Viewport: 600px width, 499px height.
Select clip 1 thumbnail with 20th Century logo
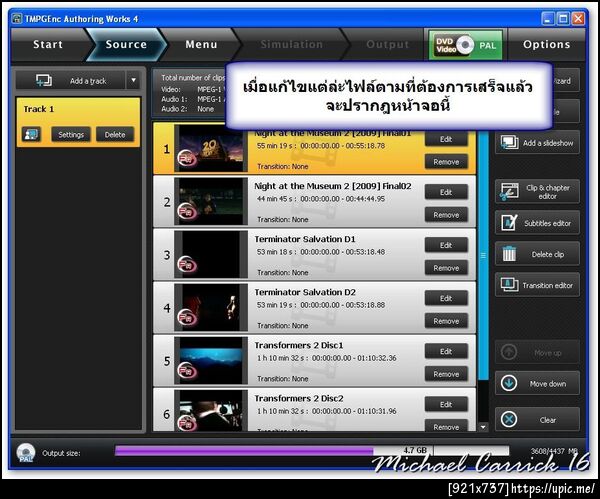[211, 148]
